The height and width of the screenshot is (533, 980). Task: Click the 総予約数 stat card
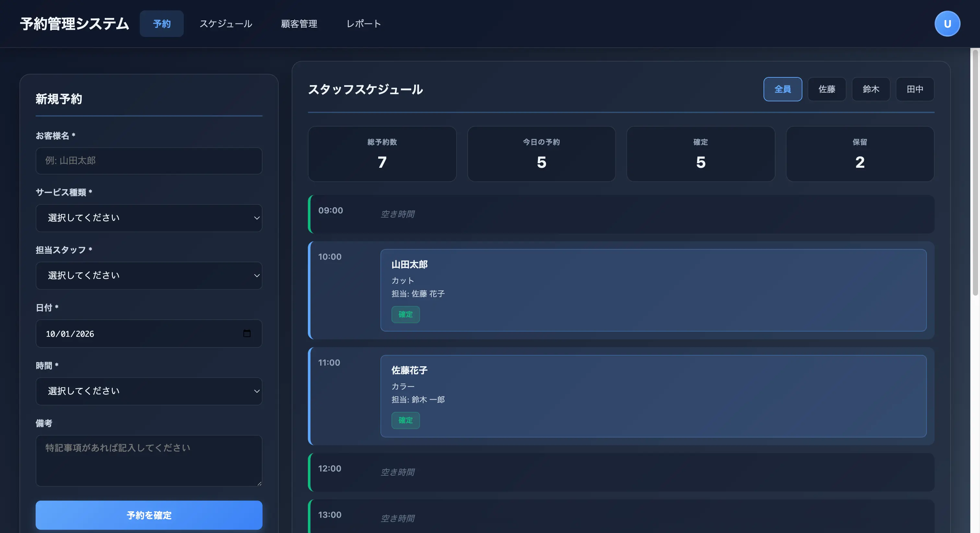[382, 154]
